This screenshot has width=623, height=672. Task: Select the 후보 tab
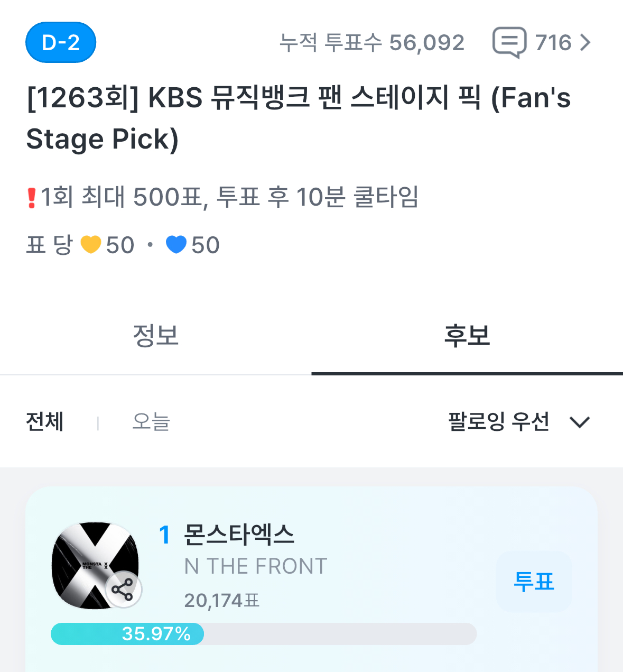tap(467, 336)
